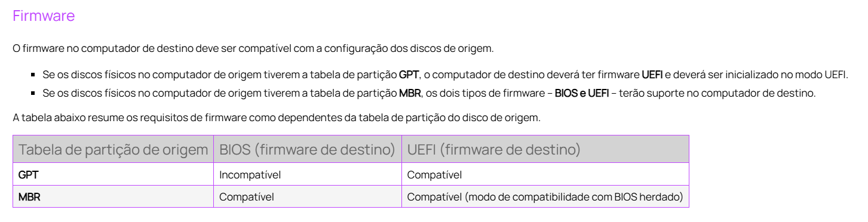868x222 pixels.
Task: Click the Compatível cell under UEFI for GPT
Action: [545, 174]
